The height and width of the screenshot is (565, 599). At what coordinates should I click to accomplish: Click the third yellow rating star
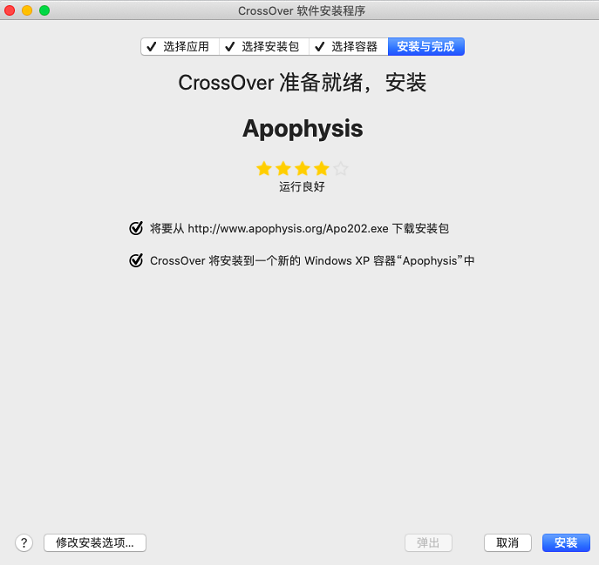point(302,168)
